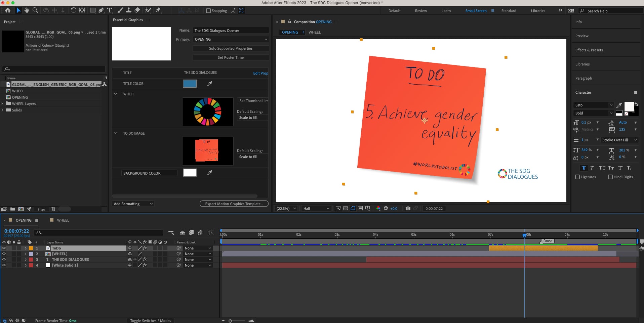Enable Motion Blur for timeline
This screenshot has width=644, height=323.
[x=200, y=233]
